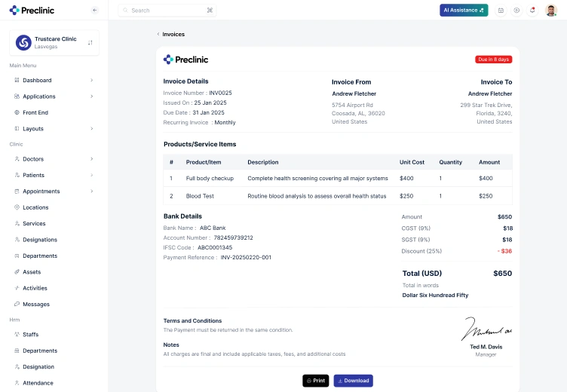Click the Services sidebar icon

[17, 223]
